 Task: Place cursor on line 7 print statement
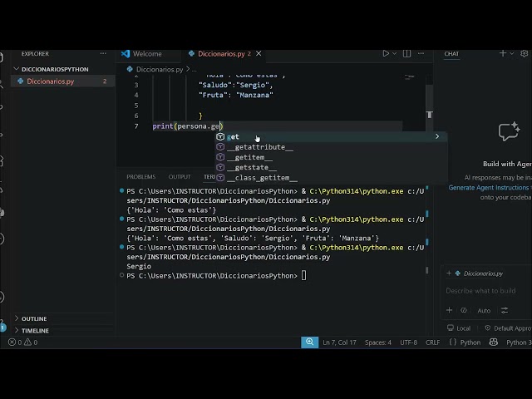pyautogui.click(x=187, y=126)
